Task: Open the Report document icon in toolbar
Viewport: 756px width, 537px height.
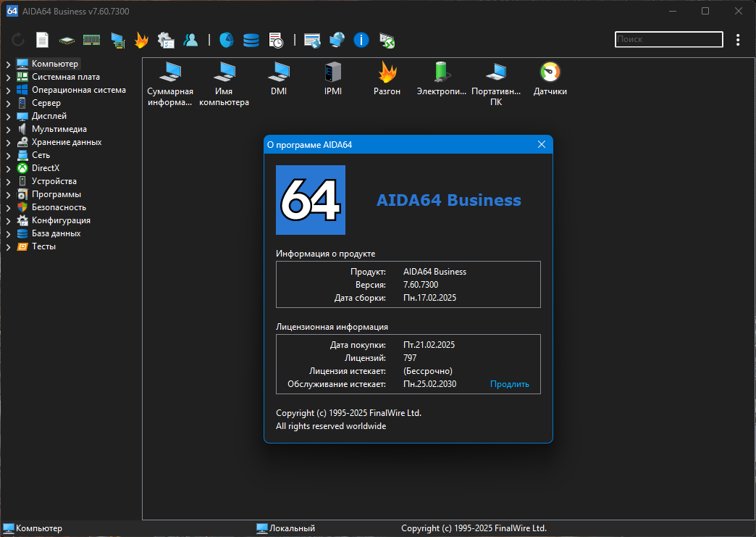Action: (x=43, y=40)
